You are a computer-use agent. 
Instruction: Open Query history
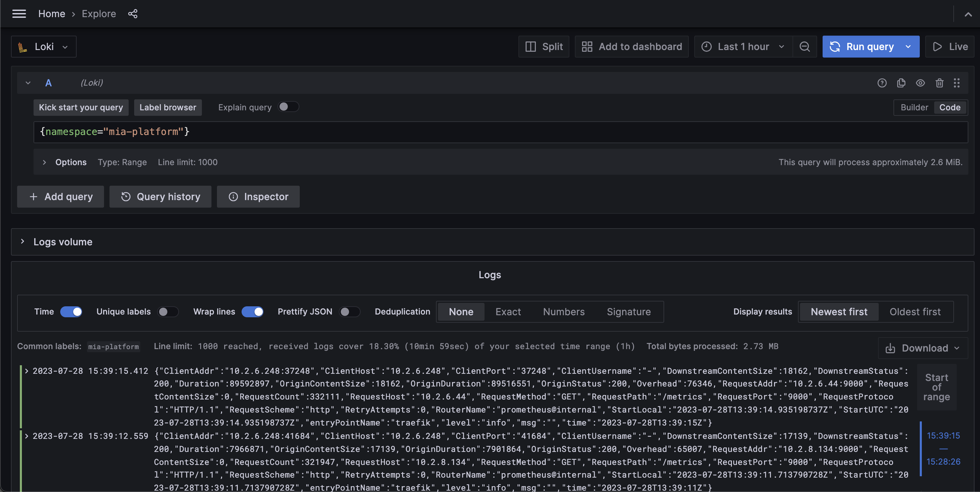point(160,197)
